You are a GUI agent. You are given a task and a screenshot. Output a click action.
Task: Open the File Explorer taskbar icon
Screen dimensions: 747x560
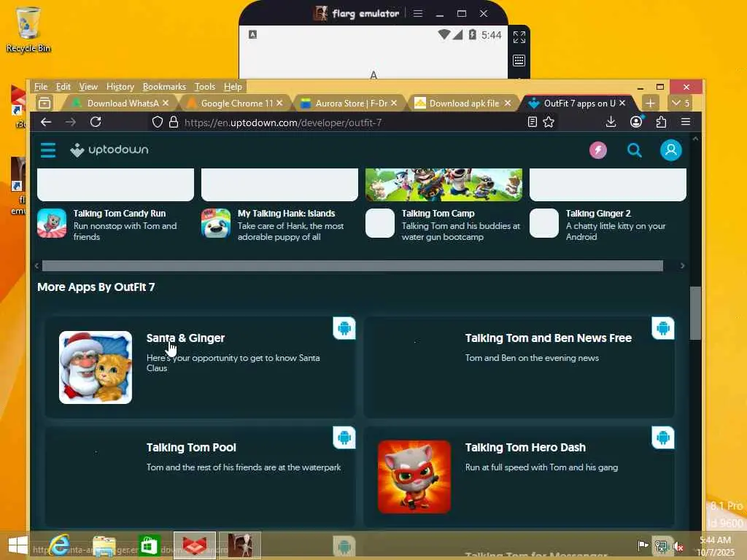pyautogui.click(x=104, y=545)
